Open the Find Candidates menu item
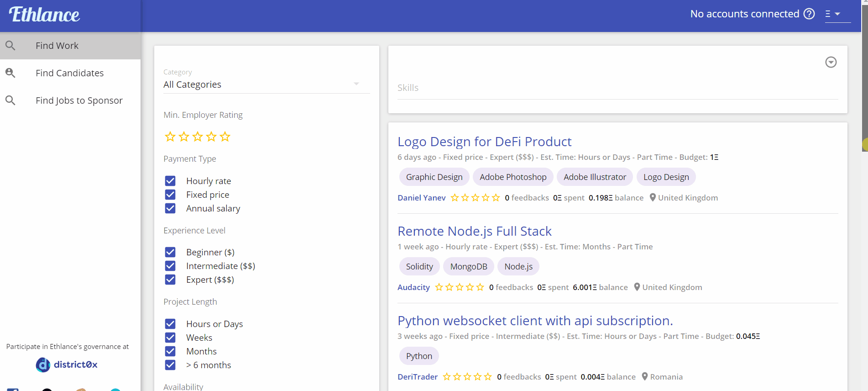868x391 pixels. (x=70, y=73)
